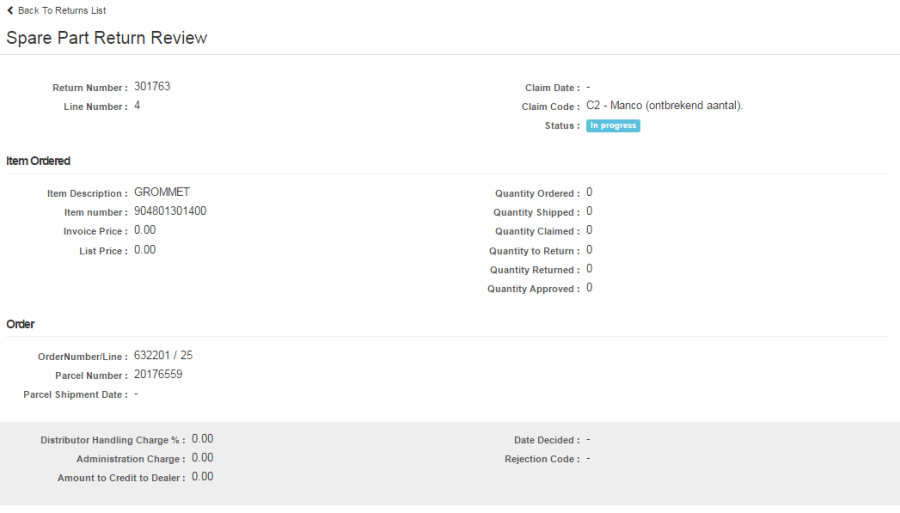
Task: Click the Quantity Claimed value
Action: 589,230
